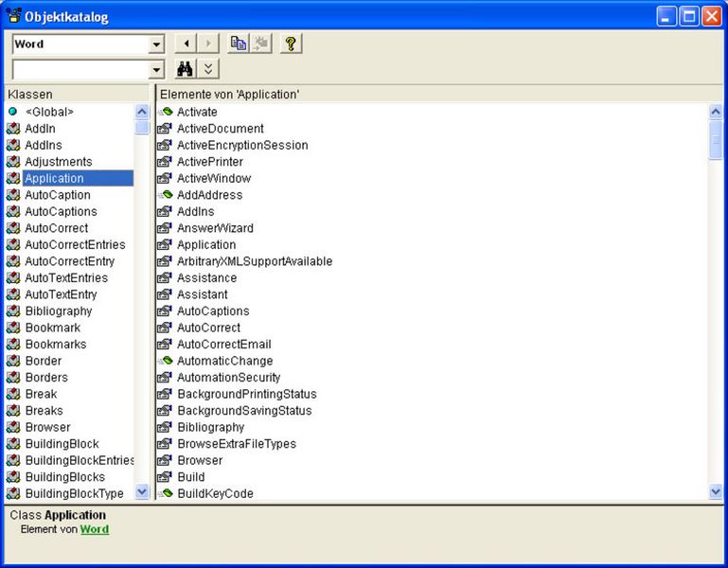The image size is (728, 568).
Task: Select the BackgroundSavingStatus member
Action: click(244, 411)
